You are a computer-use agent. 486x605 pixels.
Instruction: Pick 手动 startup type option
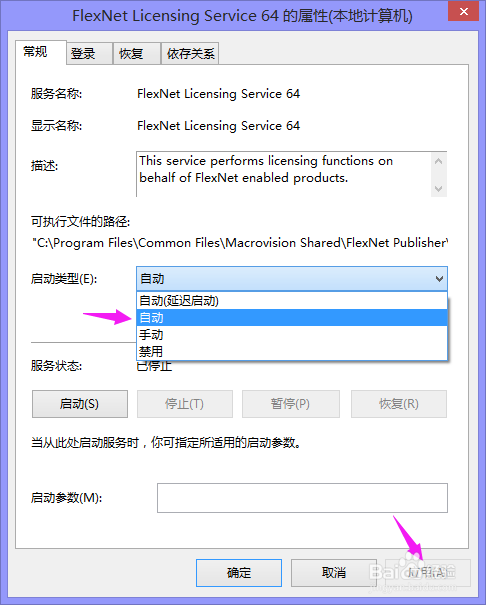292,335
